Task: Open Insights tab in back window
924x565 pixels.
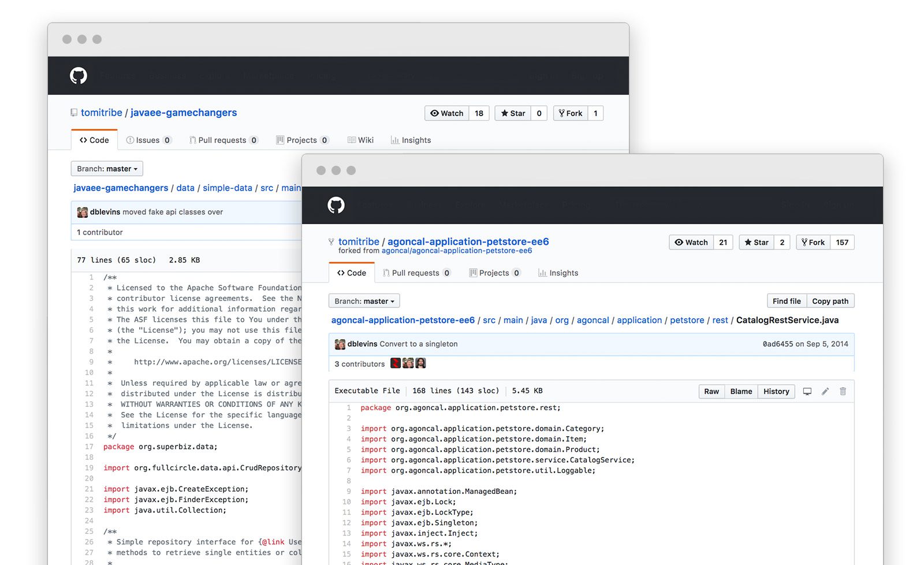Action: click(x=411, y=140)
